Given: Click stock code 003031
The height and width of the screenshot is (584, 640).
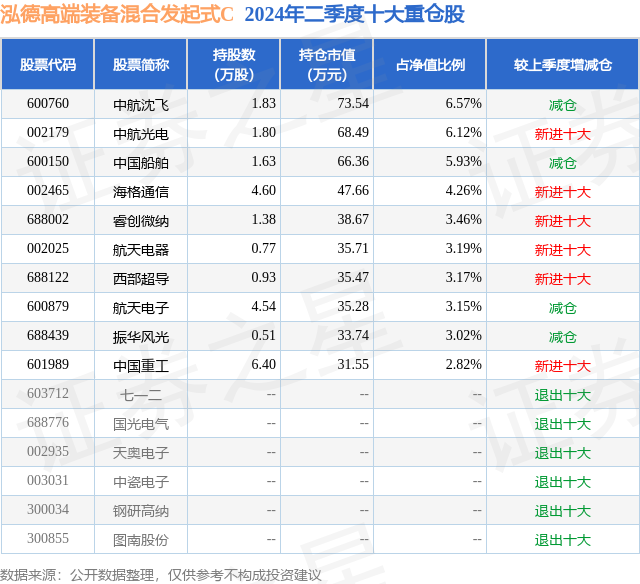Looking at the screenshot, I should [48, 480].
